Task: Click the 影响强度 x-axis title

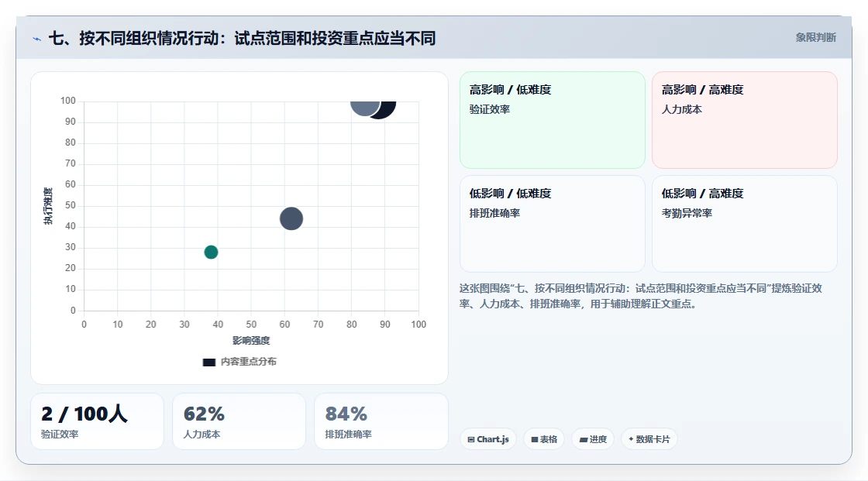Action: [251, 340]
